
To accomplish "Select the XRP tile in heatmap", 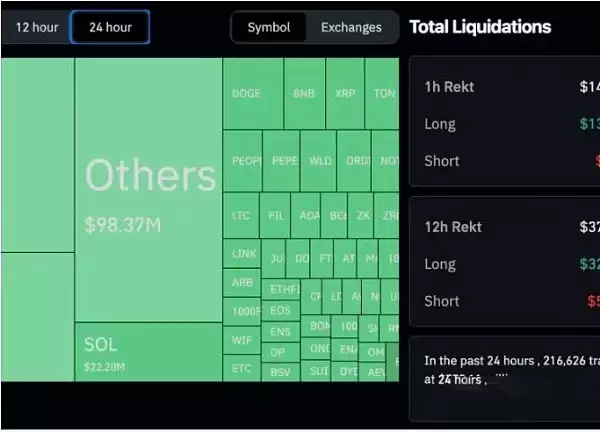I will click(x=345, y=94).
